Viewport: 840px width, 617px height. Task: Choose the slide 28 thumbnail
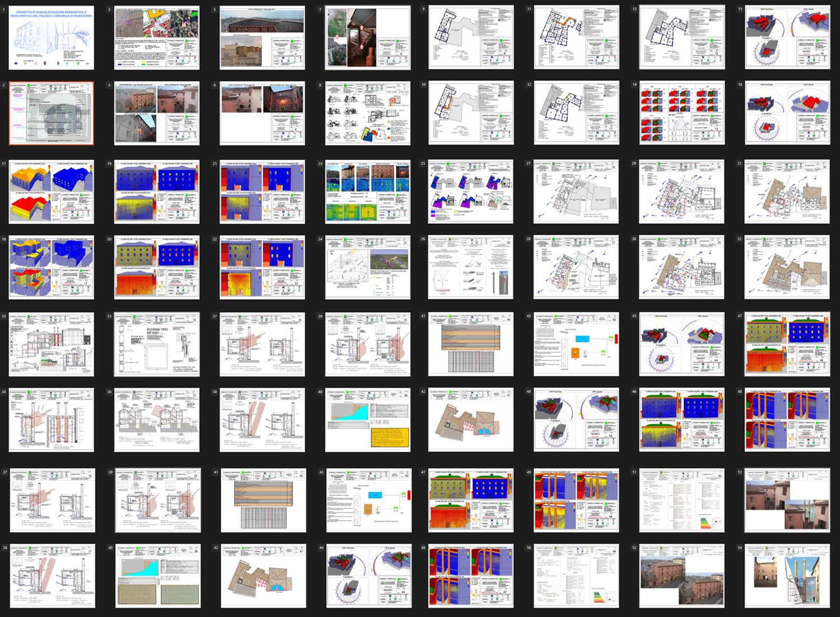(x=577, y=267)
